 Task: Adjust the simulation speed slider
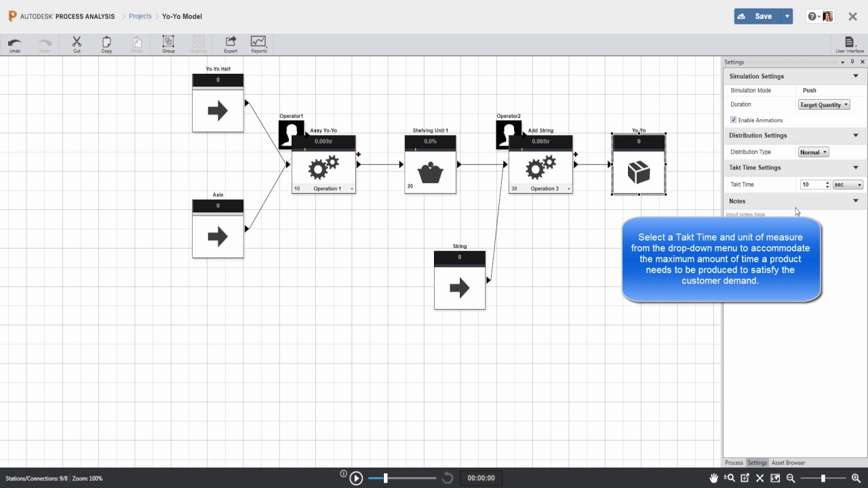[385, 479]
